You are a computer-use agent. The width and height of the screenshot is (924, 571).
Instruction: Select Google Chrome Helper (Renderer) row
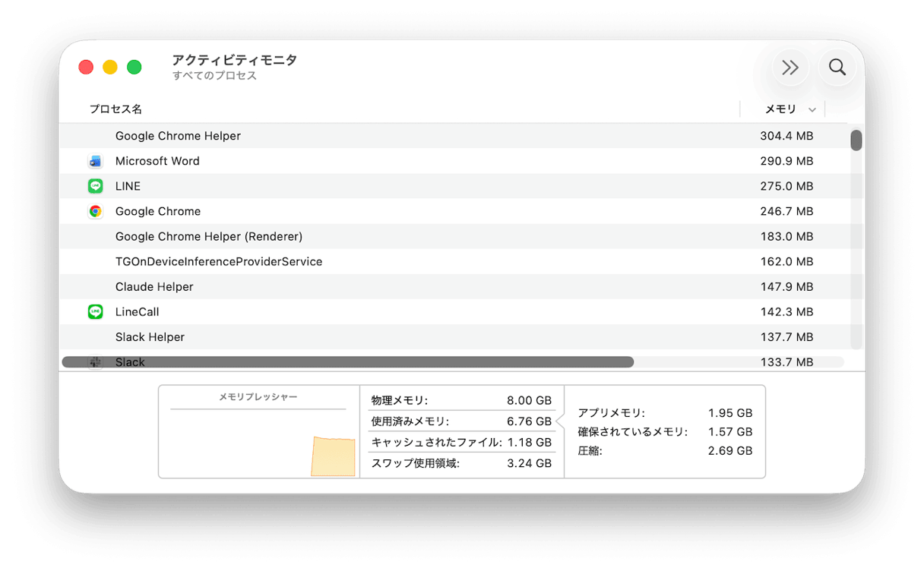pos(454,236)
